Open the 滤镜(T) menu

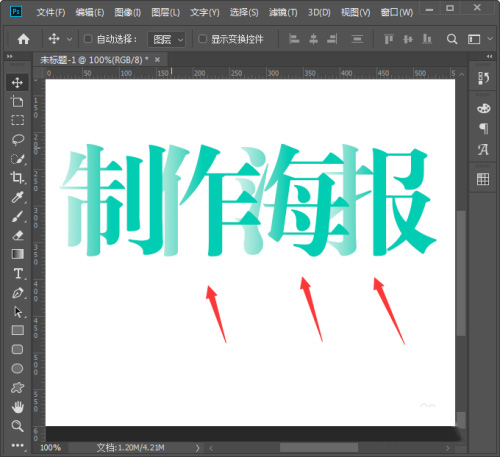pyautogui.click(x=283, y=13)
